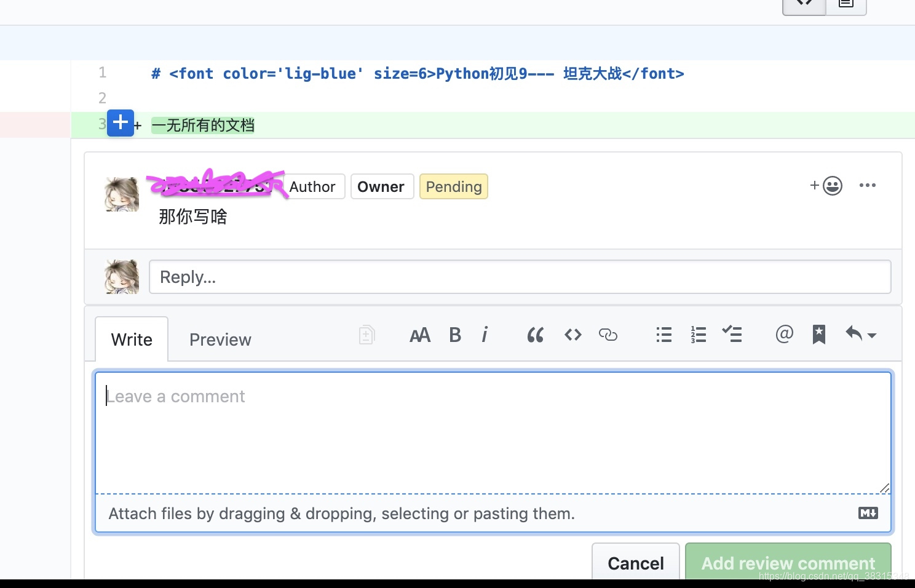This screenshot has height=588, width=915.
Task: Click the avatar beside the Reply box
Action: pyautogui.click(x=122, y=276)
